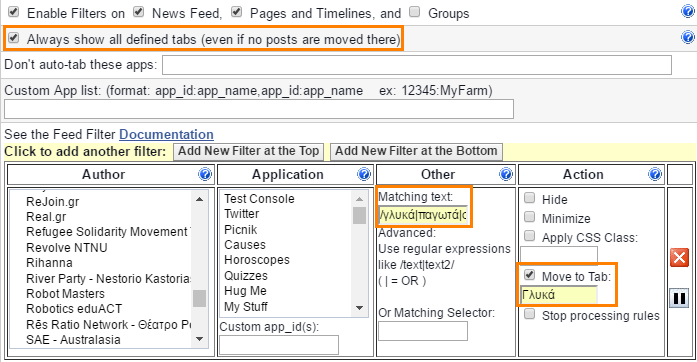Pause this filter with the pause icon
Viewport: 697px width, 362px height.
pyautogui.click(x=679, y=298)
